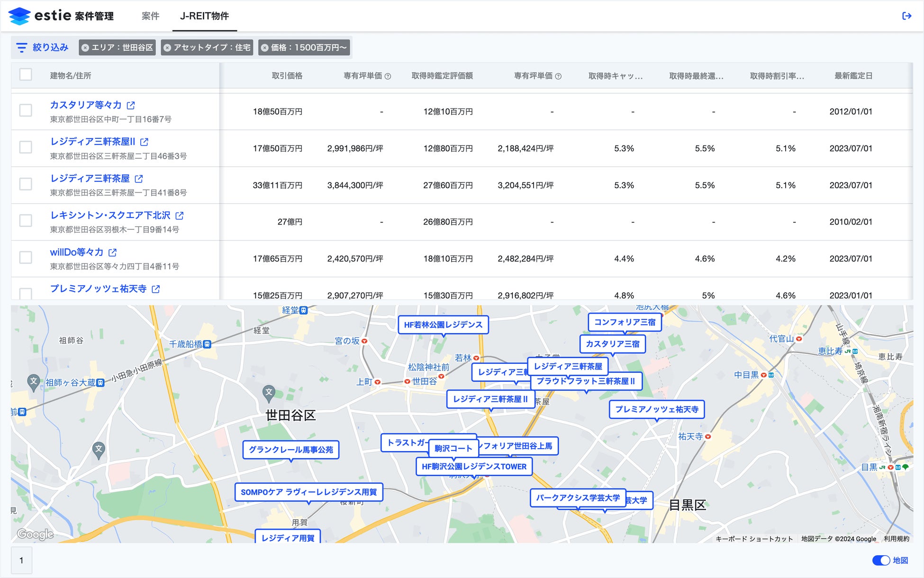The height and width of the screenshot is (578, 924).
Task: Click help icon beside second 専有坪単価 header
Action: tap(558, 76)
